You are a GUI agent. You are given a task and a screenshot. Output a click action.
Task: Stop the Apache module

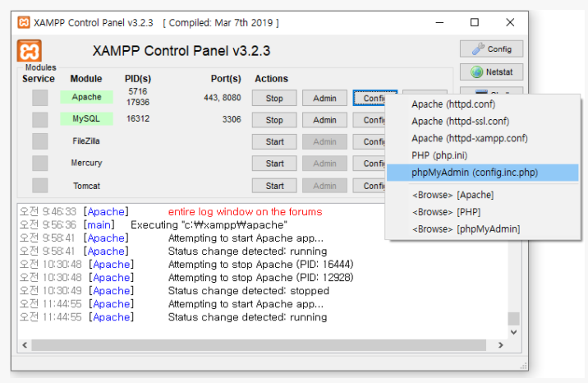pos(274,99)
